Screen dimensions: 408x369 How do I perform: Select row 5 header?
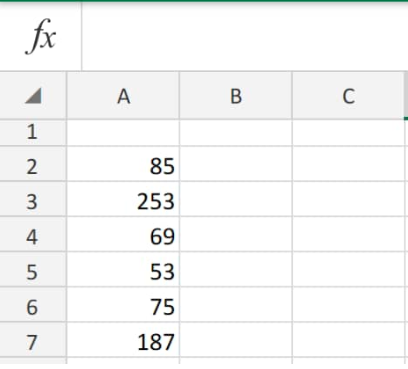(33, 269)
